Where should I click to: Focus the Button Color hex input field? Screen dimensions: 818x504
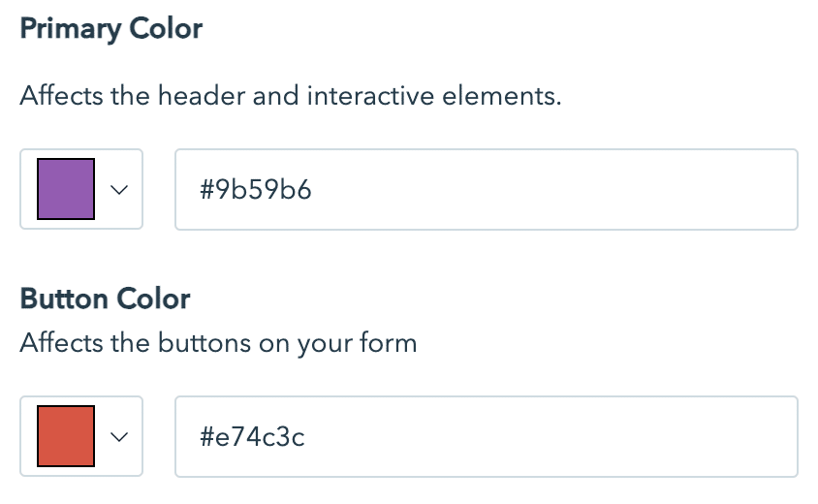(x=486, y=436)
